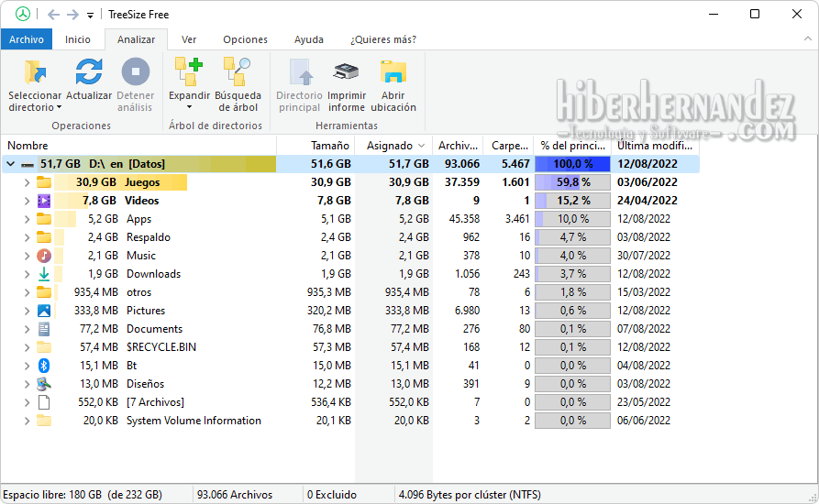Screen dimensions: 819x504
Task: Click Abrir ubicación folder icon
Action: coord(393,72)
